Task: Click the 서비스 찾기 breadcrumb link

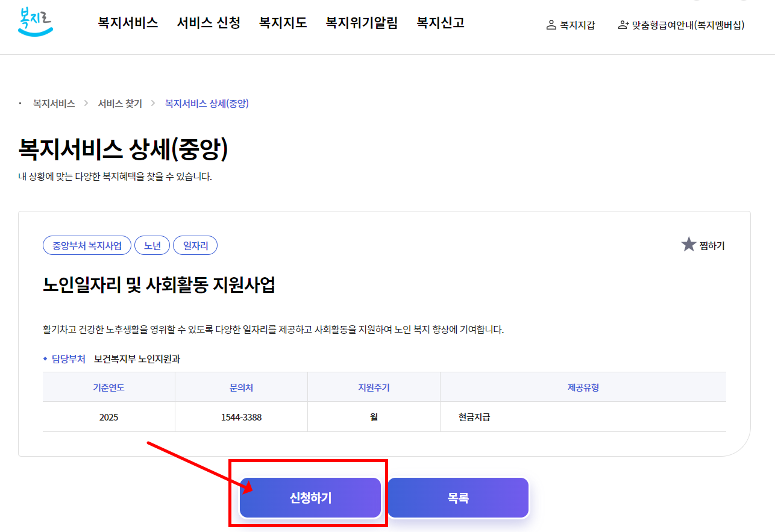Action: tap(120, 103)
